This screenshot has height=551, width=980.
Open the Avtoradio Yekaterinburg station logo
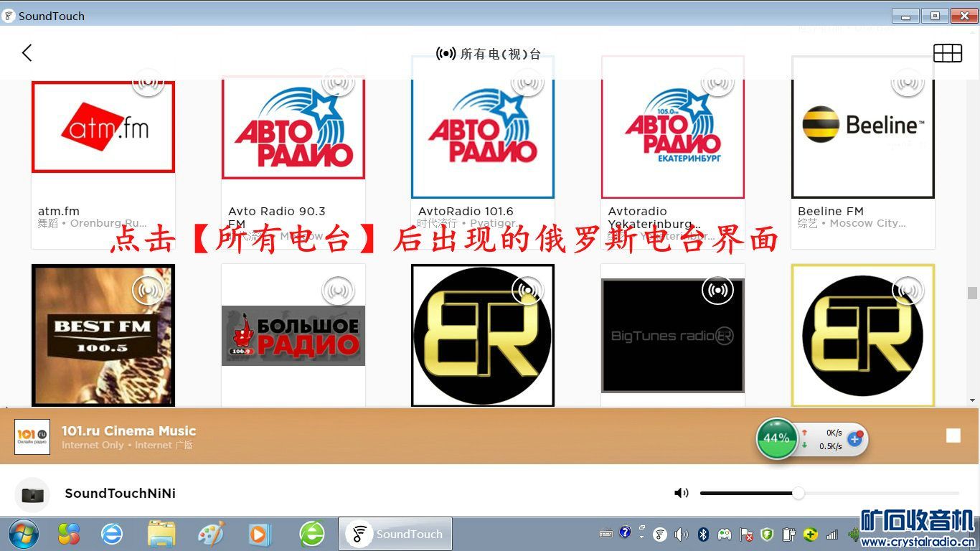click(x=673, y=127)
